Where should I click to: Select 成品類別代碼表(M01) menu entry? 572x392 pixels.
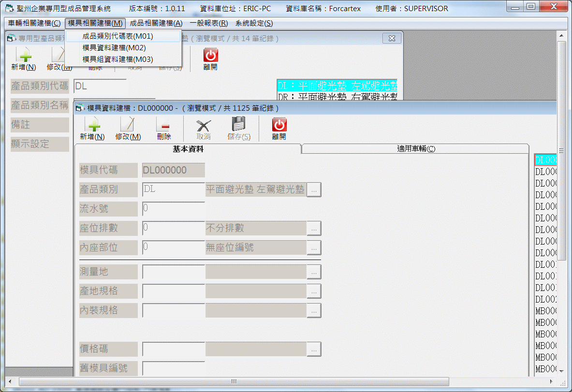click(x=117, y=36)
